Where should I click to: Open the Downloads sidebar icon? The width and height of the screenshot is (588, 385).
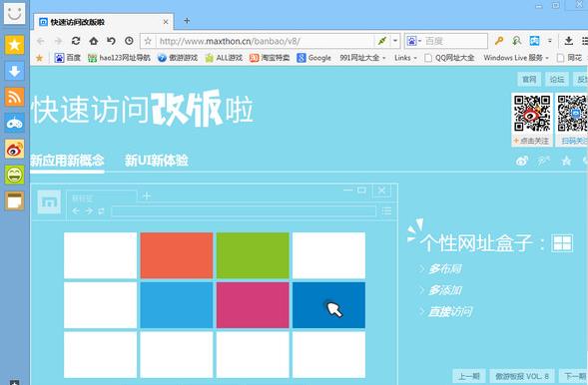(x=14, y=71)
